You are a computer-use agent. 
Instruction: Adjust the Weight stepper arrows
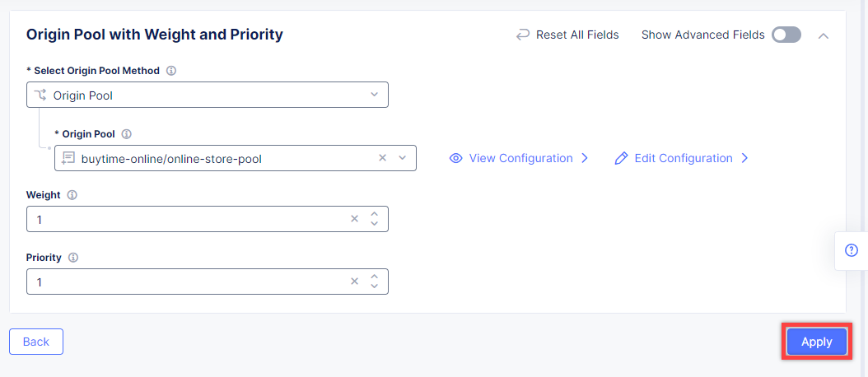pyautogui.click(x=374, y=219)
